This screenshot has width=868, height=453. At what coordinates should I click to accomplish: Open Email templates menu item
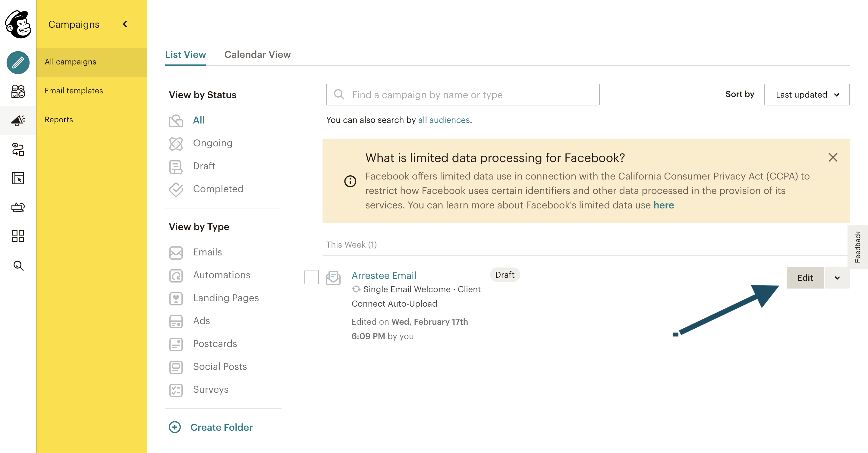tap(74, 91)
